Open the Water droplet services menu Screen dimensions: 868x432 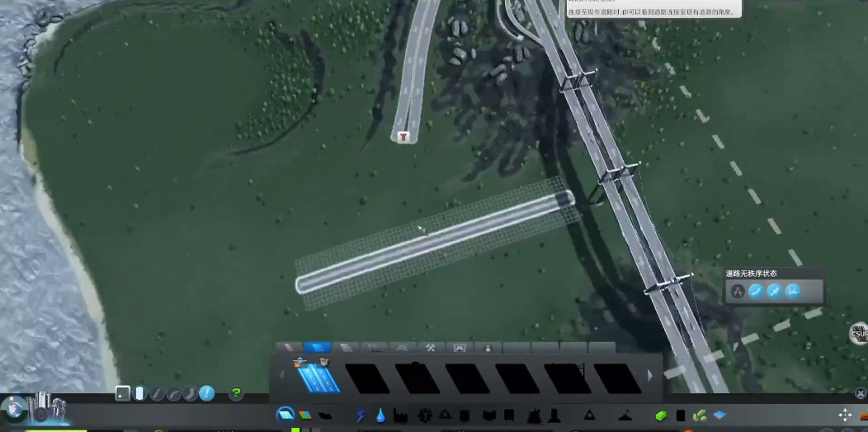(380, 416)
